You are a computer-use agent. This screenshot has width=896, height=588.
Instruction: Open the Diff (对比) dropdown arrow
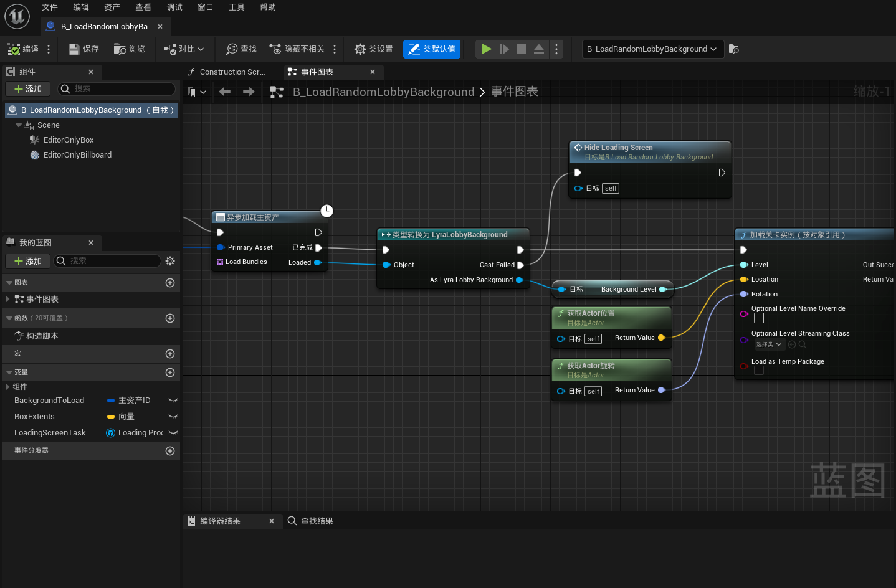(x=201, y=49)
